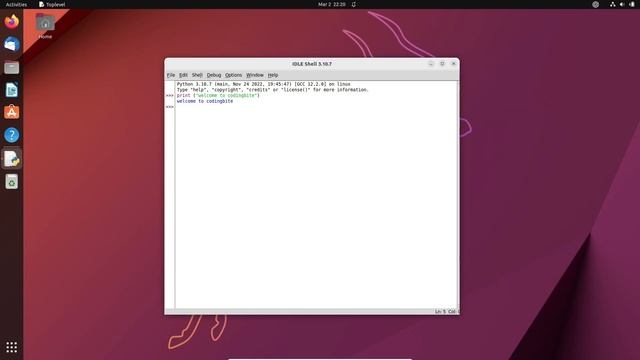Viewport: 640px width, 360px height.
Task: Launch LibreOffice Writer from the dock
Action: (11, 90)
